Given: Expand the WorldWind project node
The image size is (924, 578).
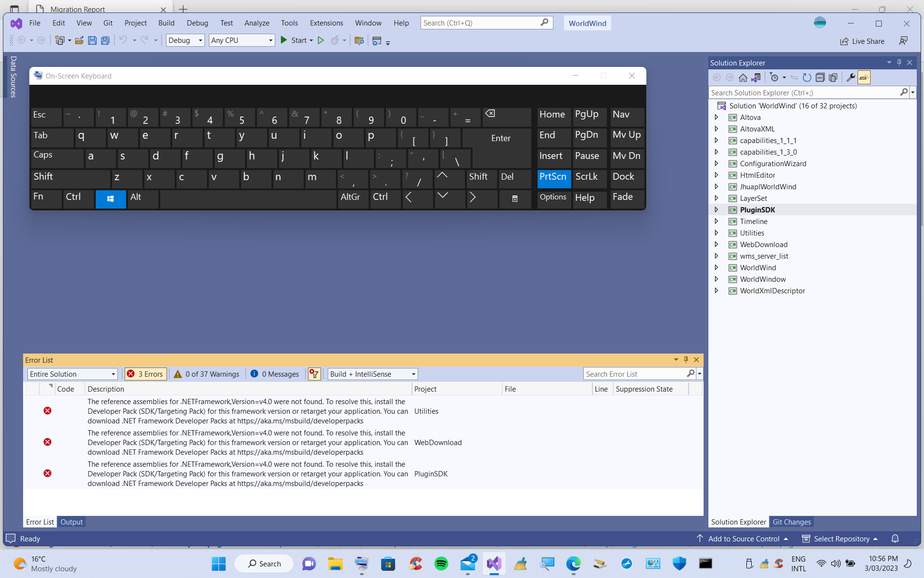Looking at the screenshot, I should 716,267.
